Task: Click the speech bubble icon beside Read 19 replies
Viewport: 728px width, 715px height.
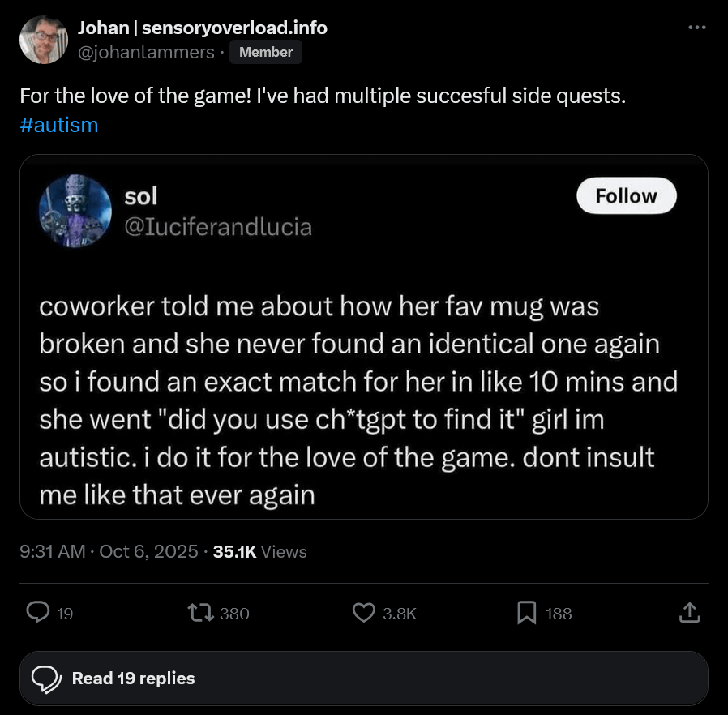Action: tap(47, 678)
